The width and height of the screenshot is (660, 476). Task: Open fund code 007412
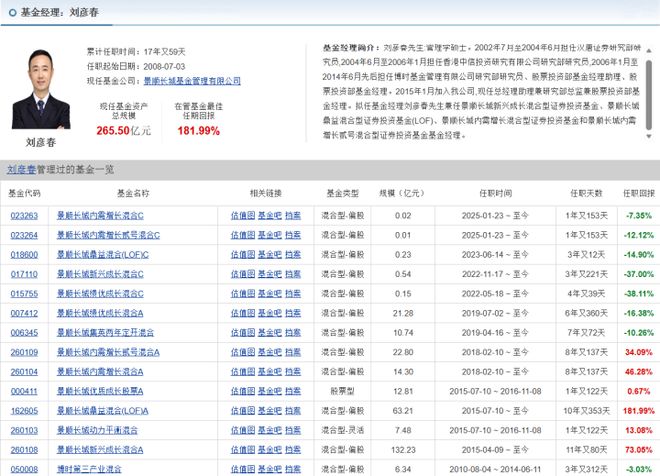[24, 314]
